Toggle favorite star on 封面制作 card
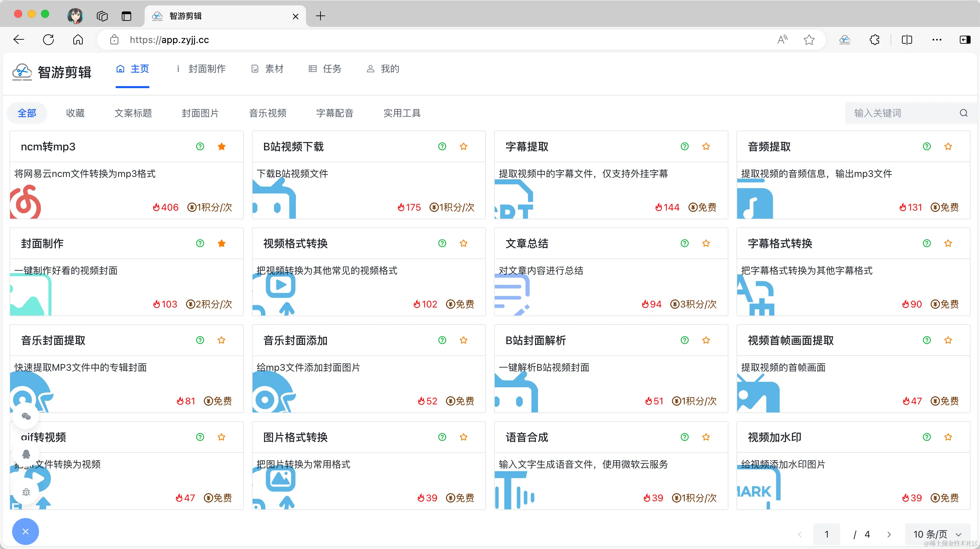Viewport: 980px width, 549px height. click(221, 244)
